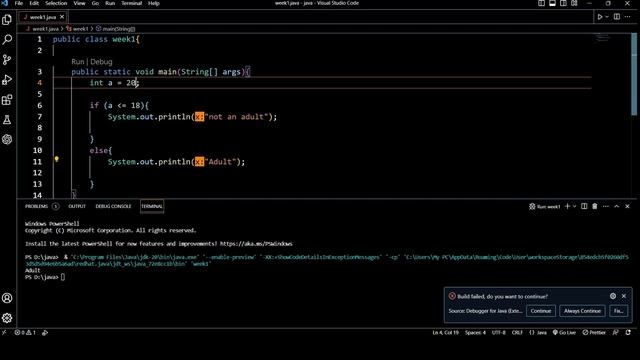Open the Testing flask view

(7, 120)
